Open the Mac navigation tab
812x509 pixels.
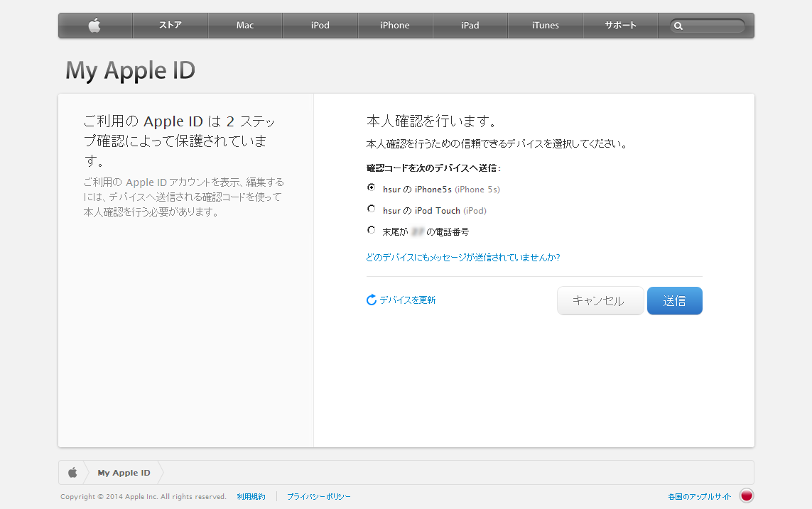[245, 26]
